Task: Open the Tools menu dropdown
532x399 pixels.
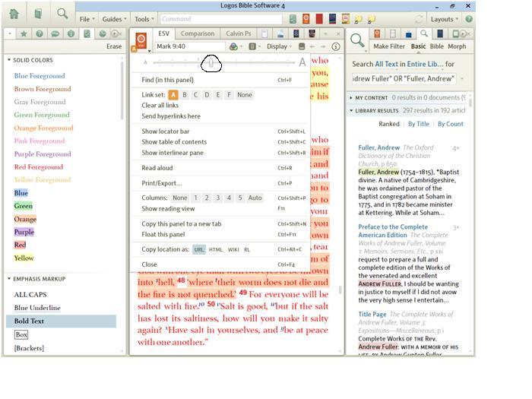Action: pos(144,19)
